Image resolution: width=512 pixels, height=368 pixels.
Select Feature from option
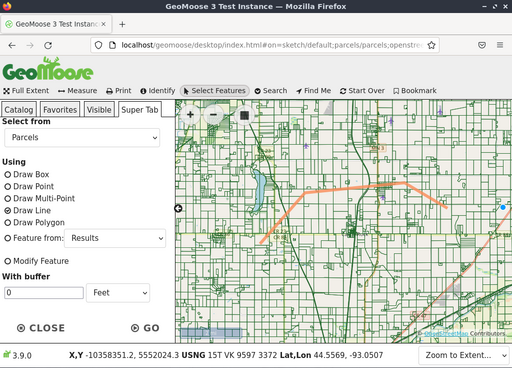click(8, 238)
